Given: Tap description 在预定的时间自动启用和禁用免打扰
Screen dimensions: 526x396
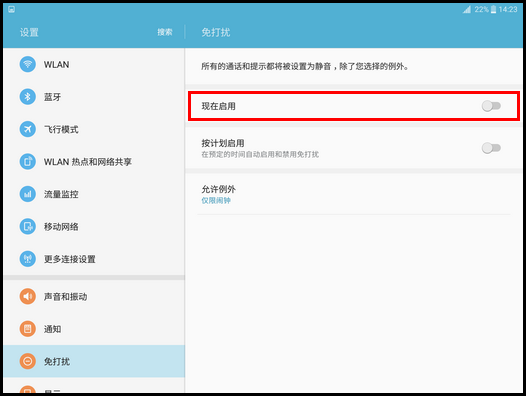Looking at the screenshot, I should (260, 154).
